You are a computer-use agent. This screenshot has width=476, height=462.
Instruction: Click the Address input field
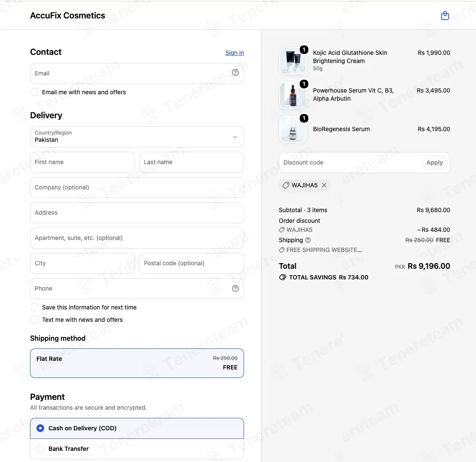pyautogui.click(x=137, y=213)
